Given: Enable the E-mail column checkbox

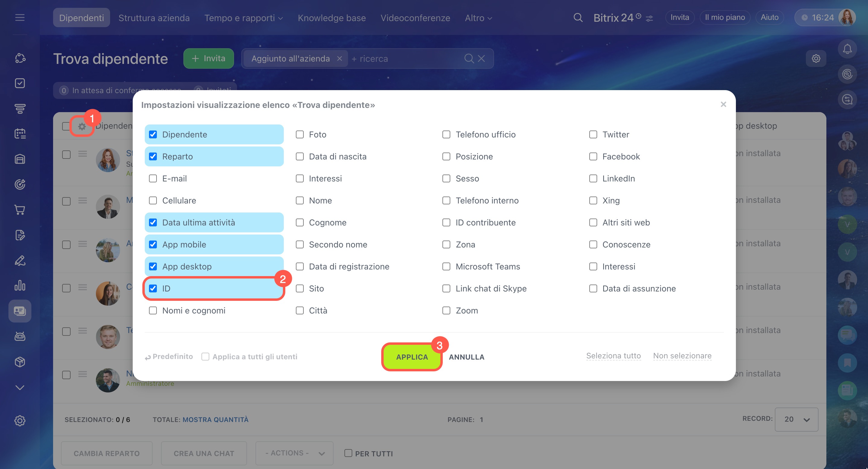Looking at the screenshot, I should click(153, 178).
